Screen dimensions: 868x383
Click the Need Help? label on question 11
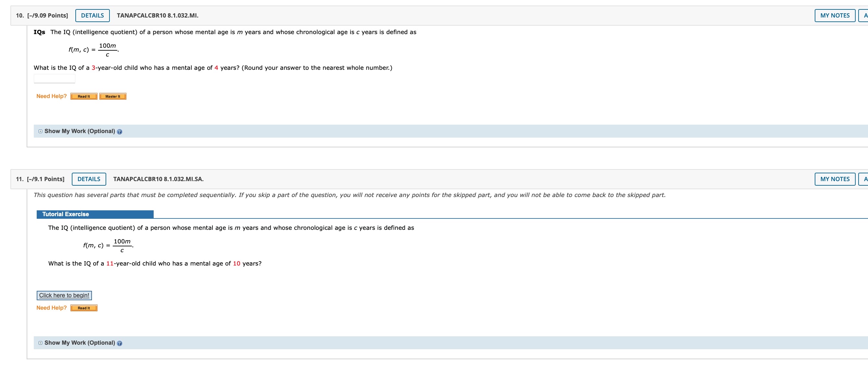click(52, 307)
